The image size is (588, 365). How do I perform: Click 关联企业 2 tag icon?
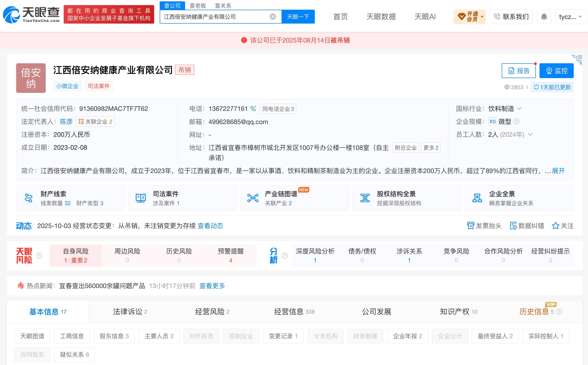coord(81,122)
